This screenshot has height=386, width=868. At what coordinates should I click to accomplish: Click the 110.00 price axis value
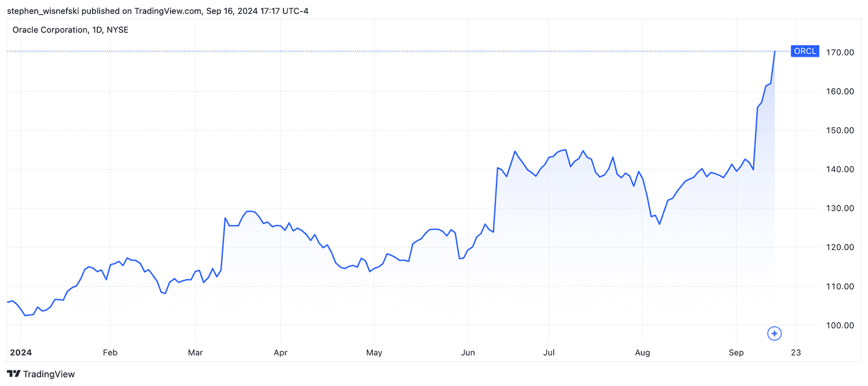[x=840, y=286]
